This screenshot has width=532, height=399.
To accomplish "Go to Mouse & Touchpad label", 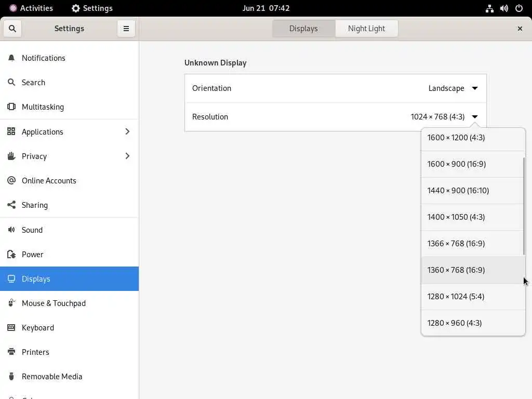I will tap(54, 303).
